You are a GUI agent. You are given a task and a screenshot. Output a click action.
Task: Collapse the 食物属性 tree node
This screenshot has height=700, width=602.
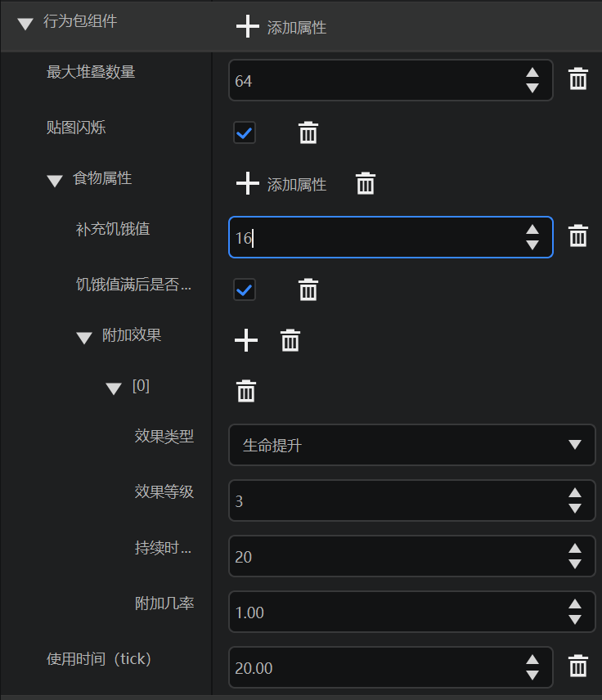(x=55, y=181)
